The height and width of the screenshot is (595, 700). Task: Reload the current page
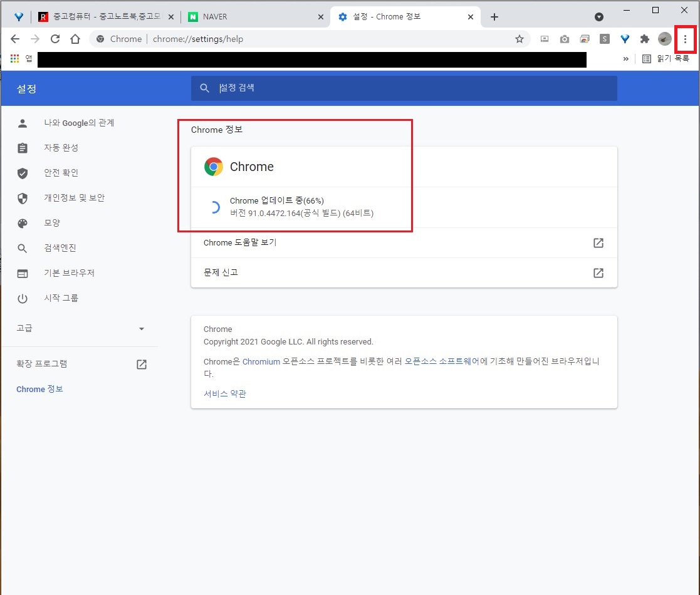pos(55,39)
